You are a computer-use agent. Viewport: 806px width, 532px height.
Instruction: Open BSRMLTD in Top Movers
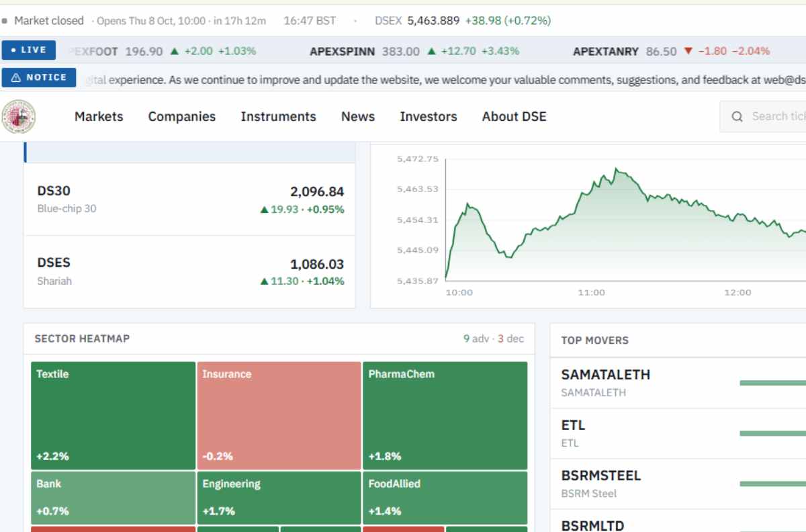678,521
